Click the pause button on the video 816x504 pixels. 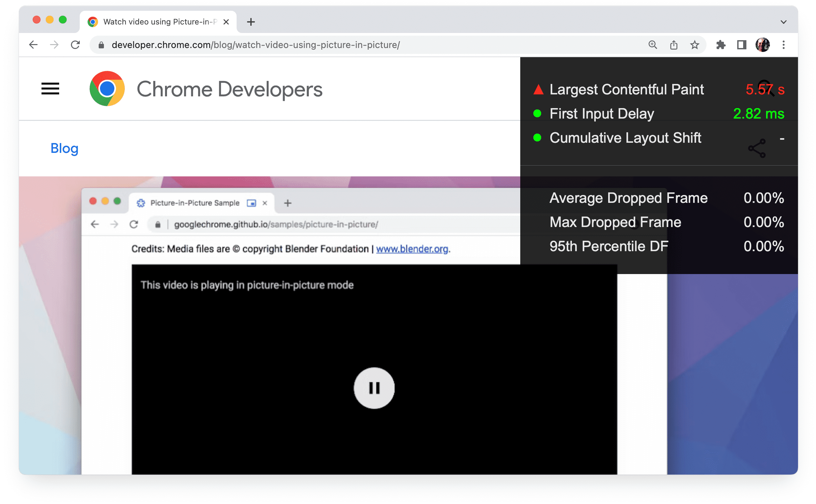[x=373, y=387]
